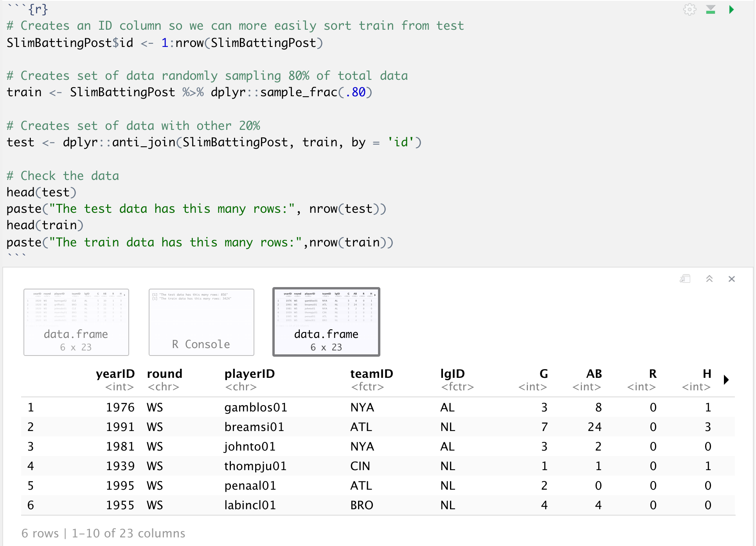Screen dimensions: 756x546
Task: Place cursor on head(test) code line
Action: pyautogui.click(x=41, y=192)
